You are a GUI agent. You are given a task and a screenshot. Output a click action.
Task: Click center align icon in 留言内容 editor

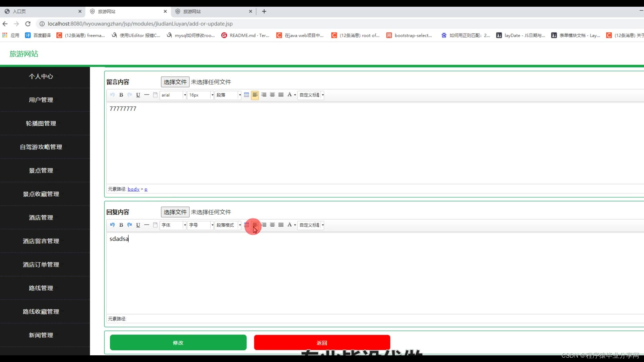tap(272, 95)
